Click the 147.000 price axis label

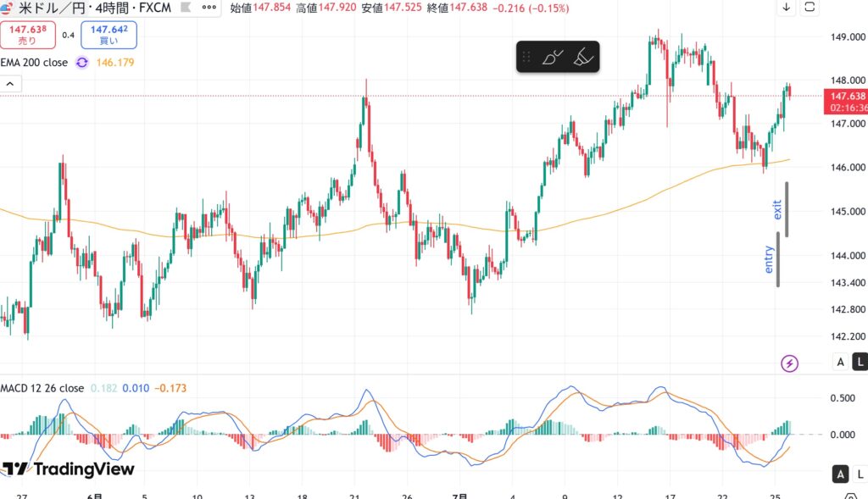click(x=848, y=124)
